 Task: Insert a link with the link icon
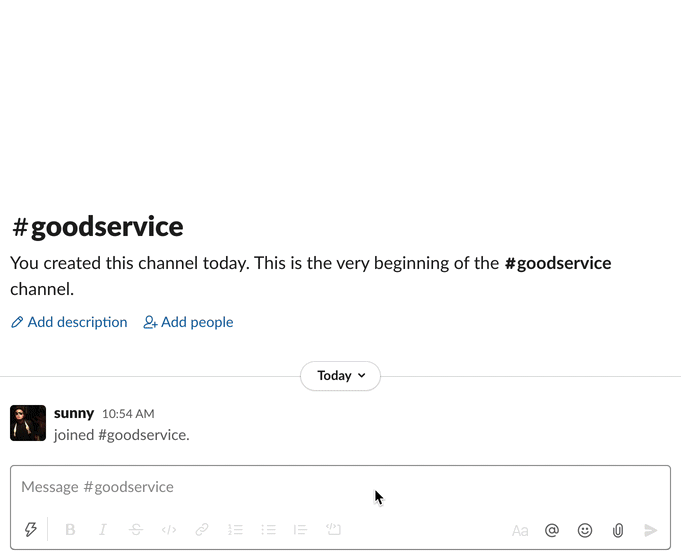pos(202,530)
